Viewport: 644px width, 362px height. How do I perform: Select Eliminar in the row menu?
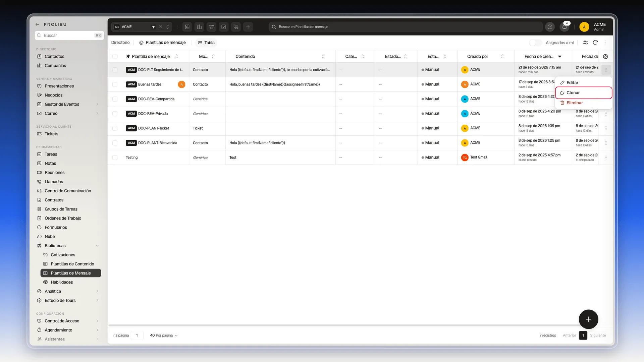tap(584, 103)
